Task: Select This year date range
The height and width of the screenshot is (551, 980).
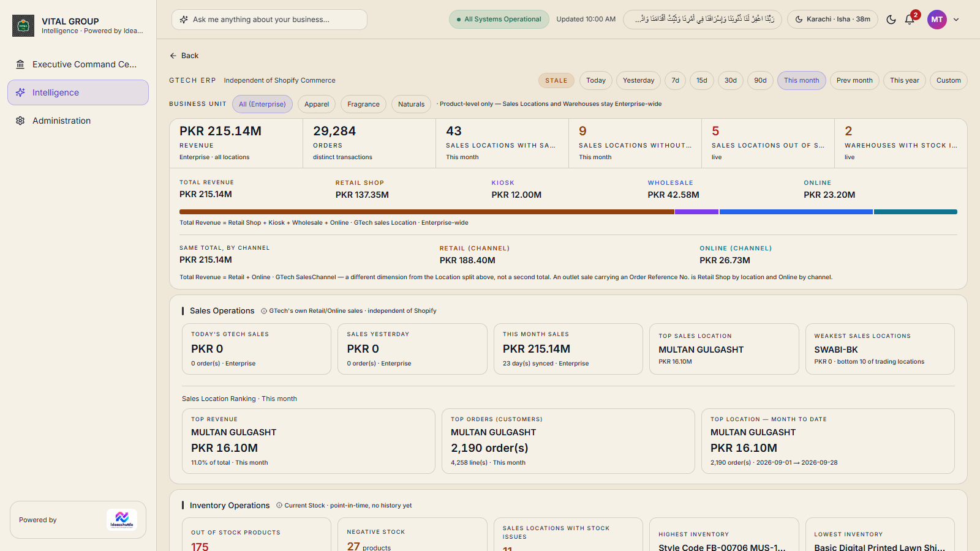Action: click(x=905, y=80)
